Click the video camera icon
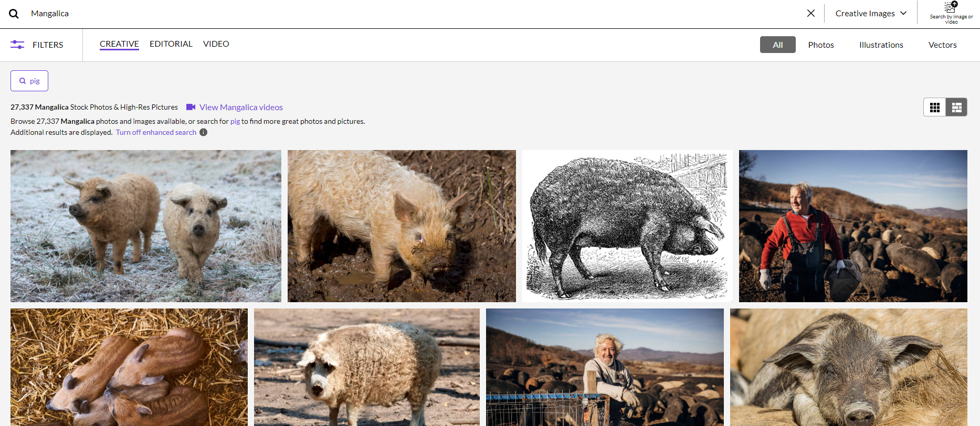 (x=191, y=107)
